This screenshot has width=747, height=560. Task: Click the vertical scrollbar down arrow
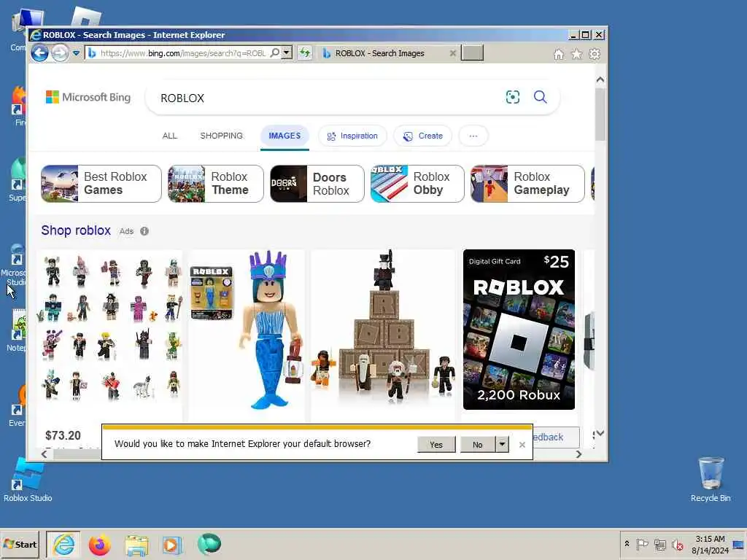click(x=600, y=433)
